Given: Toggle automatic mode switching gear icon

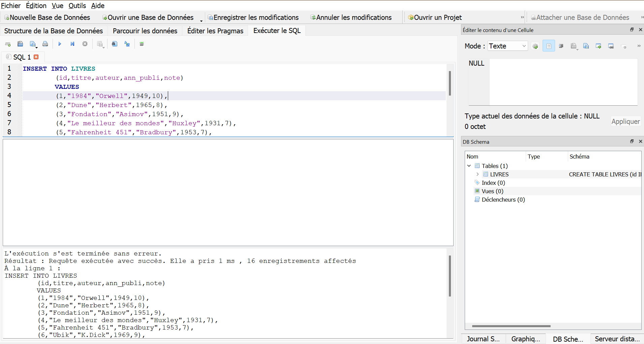Looking at the screenshot, I should (x=535, y=46).
